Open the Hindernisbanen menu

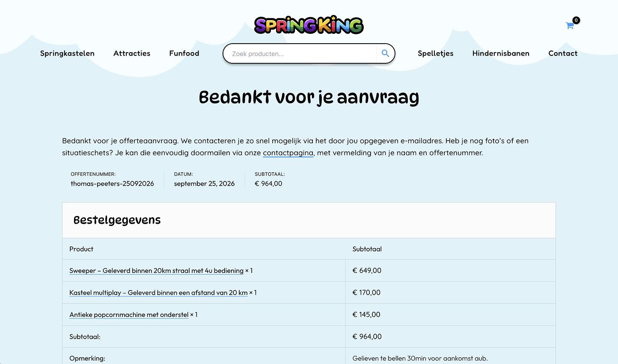tap(501, 53)
